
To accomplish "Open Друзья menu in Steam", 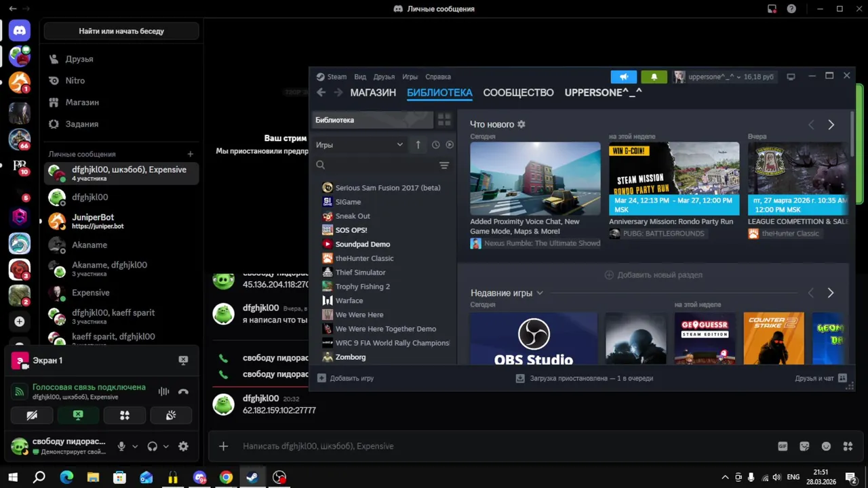I will 384,77.
